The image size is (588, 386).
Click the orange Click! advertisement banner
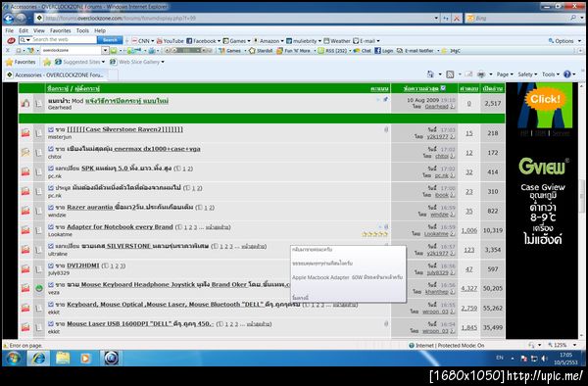(545, 99)
